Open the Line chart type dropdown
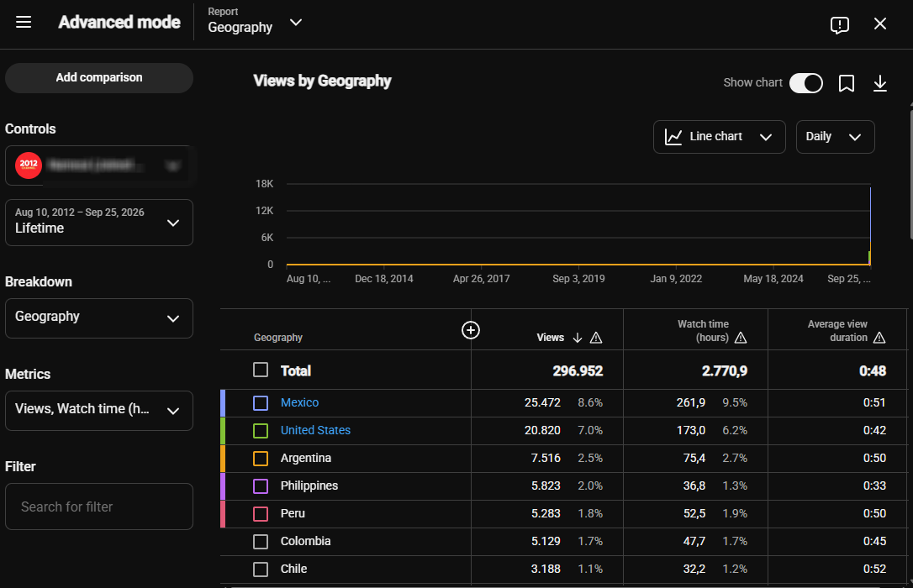913x588 pixels. tap(719, 137)
